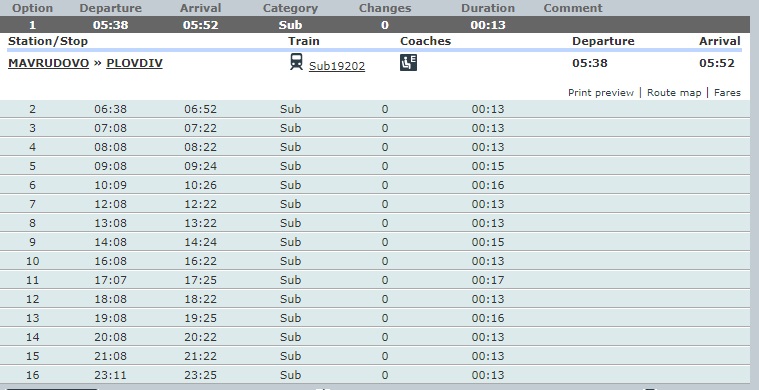Viewport: 759px width, 390px height.
Task: Click the Duration column header
Action: click(x=488, y=8)
